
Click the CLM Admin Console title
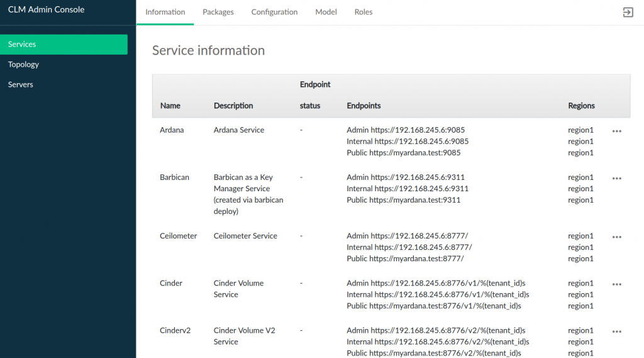tap(46, 9)
